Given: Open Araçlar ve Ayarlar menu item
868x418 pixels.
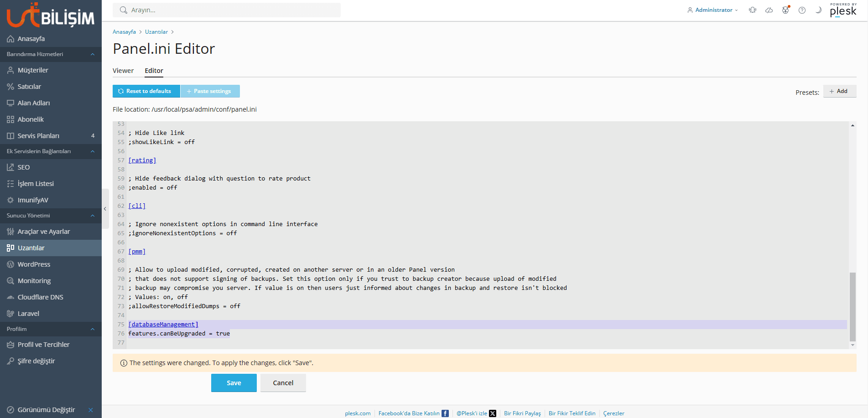Looking at the screenshot, I should click(x=44, y=232).
